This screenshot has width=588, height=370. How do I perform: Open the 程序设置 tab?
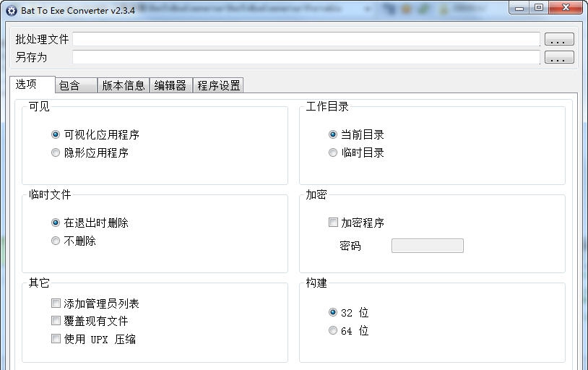tap(218, 85)
